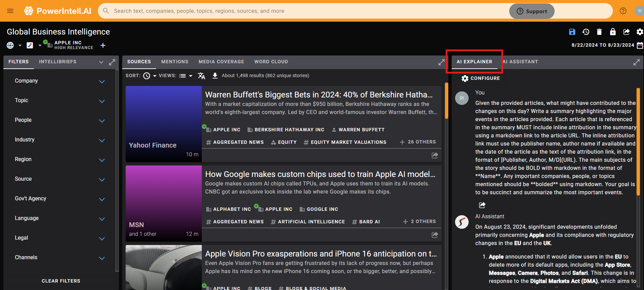Switch to the AI Assistant tab
The height and width of the screenshot is (290, 644).
(520, 62)
